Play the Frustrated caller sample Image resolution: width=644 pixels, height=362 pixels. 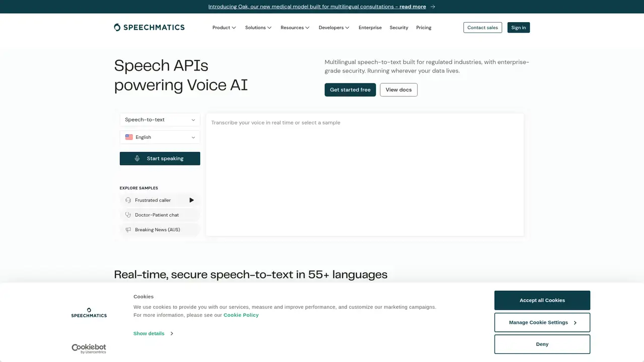coord(192,200)
